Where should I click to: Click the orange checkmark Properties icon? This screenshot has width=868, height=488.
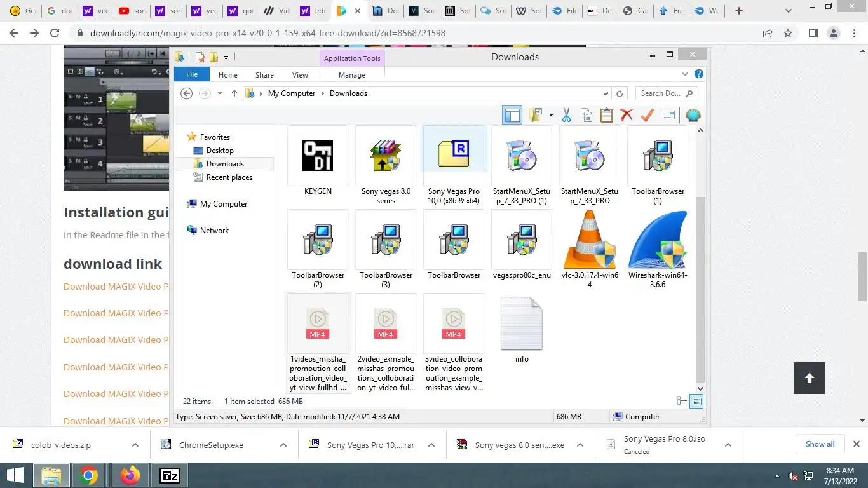647,115
